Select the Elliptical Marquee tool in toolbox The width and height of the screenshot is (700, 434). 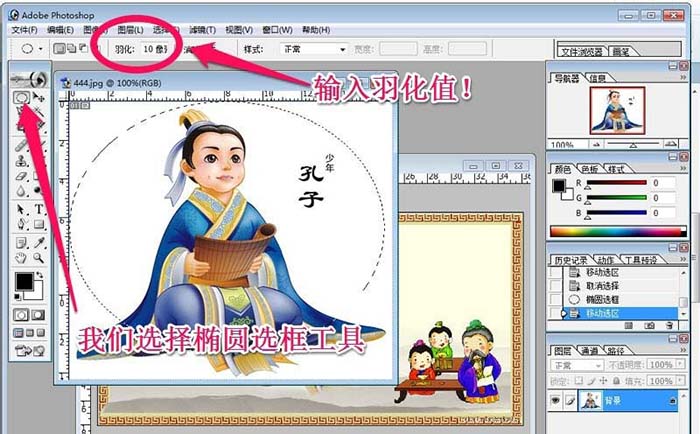[x=21, y=97]
